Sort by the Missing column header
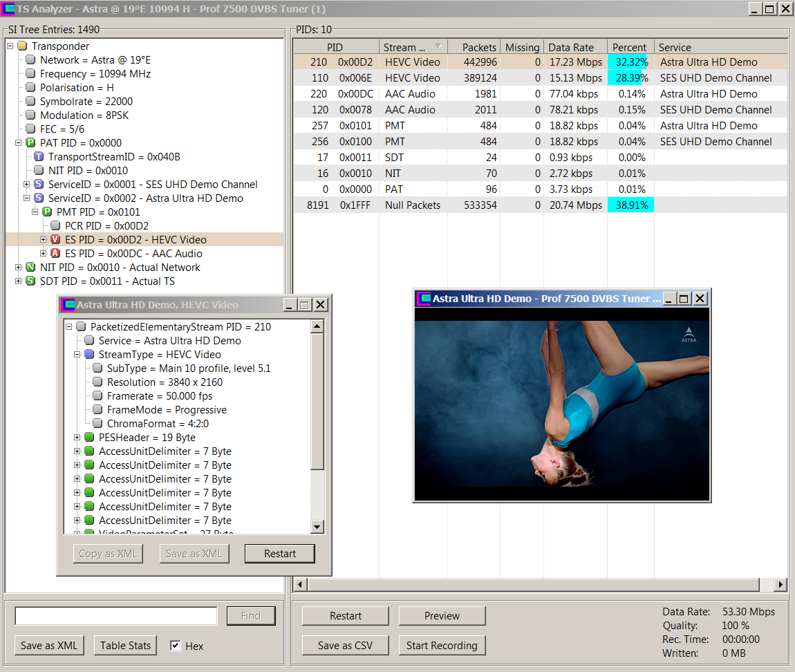This screenshot has width=795, height=672. 522,47
